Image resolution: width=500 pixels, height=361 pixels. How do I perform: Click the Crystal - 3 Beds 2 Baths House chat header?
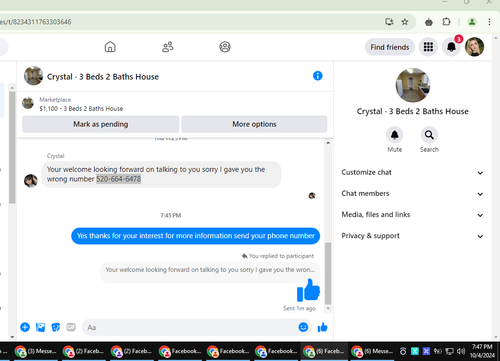pyautogui.click(x=103, y=77)
